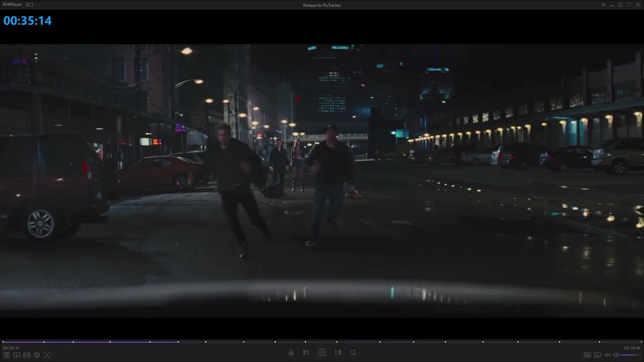
Task: Skip to the previous track
Action: 306,352
